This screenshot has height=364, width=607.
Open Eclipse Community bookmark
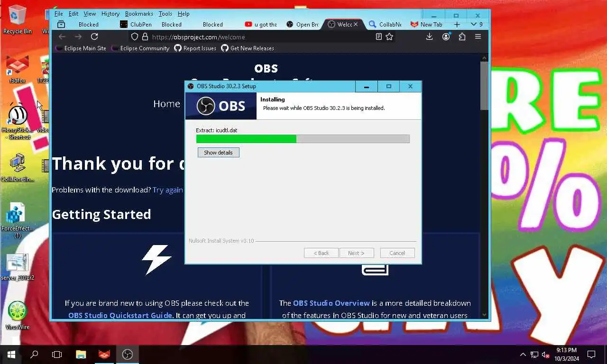(x=140, y=48)
